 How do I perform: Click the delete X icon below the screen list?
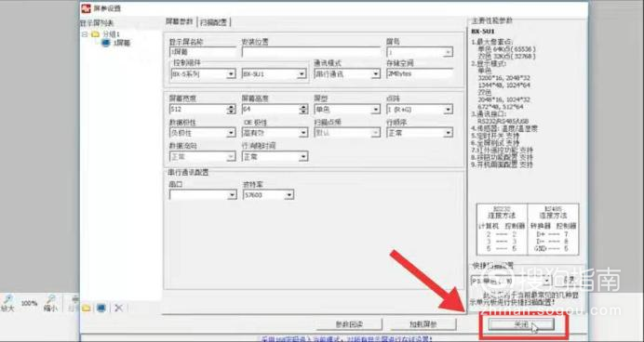click(118, 308)
